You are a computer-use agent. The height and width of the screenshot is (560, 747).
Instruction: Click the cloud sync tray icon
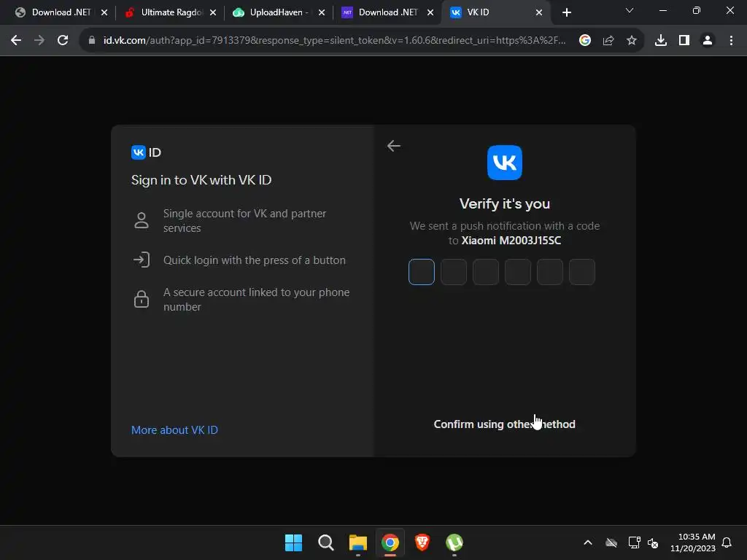(x=611, y=542)
